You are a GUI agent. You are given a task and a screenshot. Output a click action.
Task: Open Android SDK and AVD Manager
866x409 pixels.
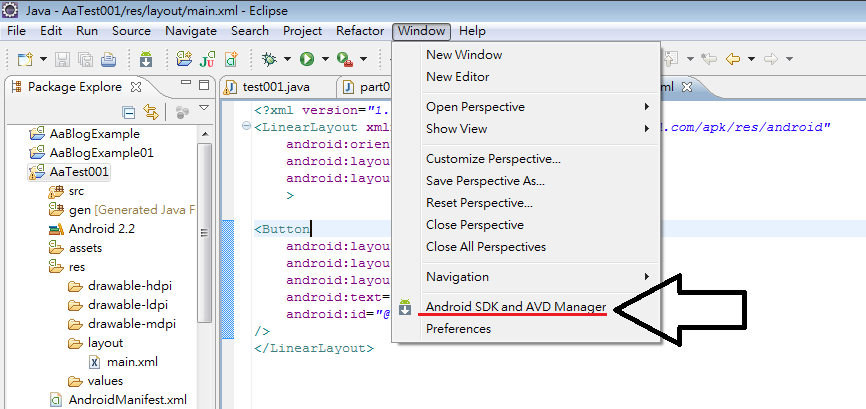click(526, 307)
